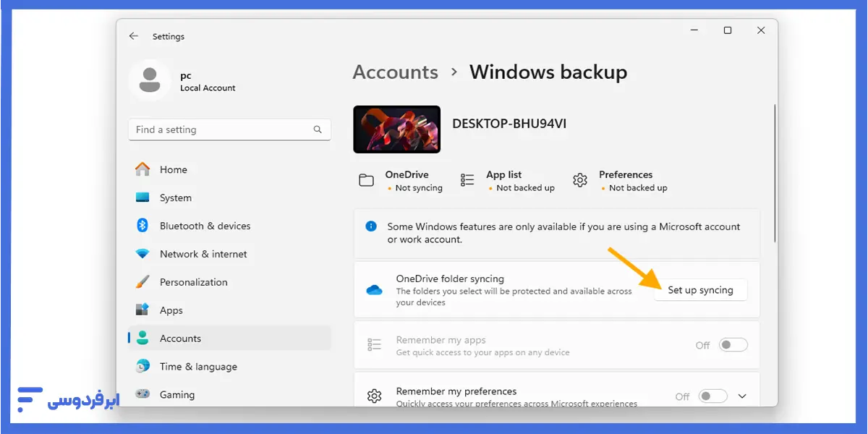Open Bluetooth & devices settings

point(229,226)
